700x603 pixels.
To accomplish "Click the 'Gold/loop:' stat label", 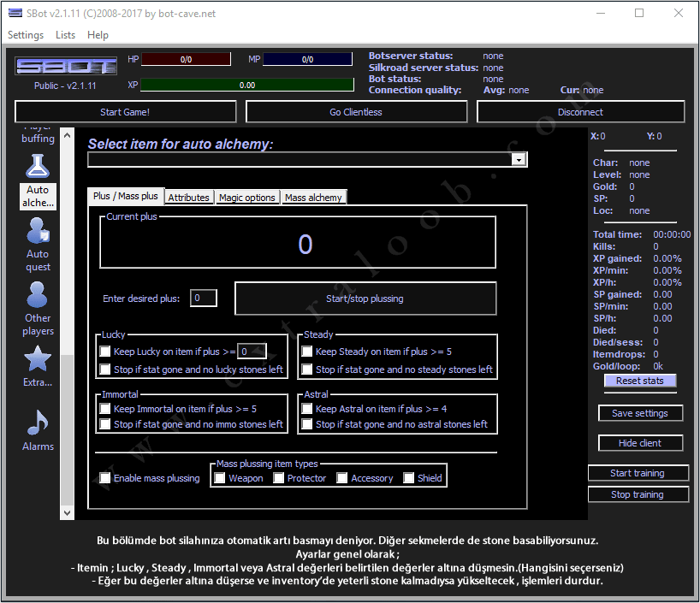I will (x=616, y=366).
